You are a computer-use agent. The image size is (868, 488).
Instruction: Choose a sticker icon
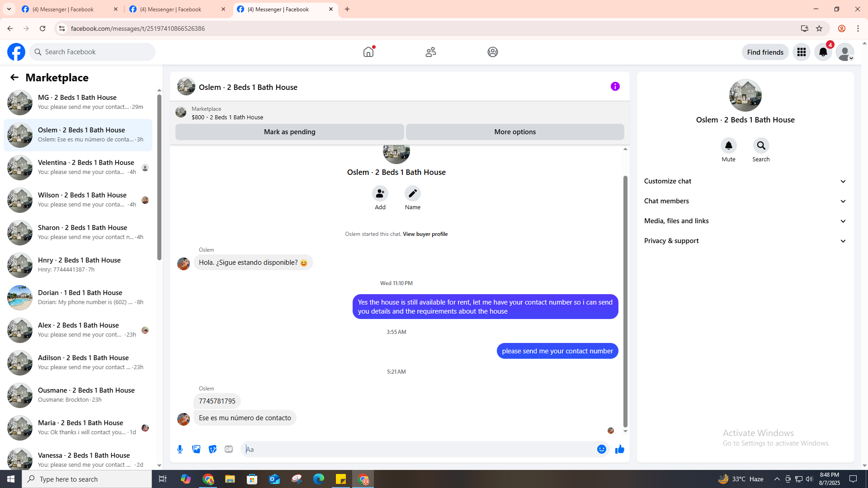click(212, 449)
